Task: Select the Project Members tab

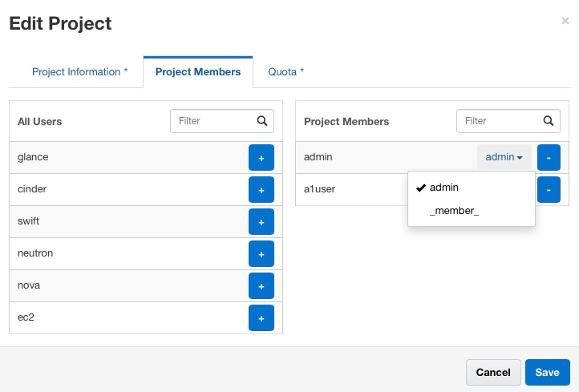Action: (198, 72)
